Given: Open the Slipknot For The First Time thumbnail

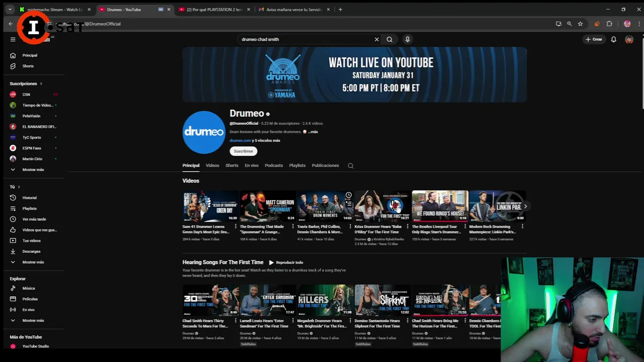Looking at the screenshot, I should (382, 300).
